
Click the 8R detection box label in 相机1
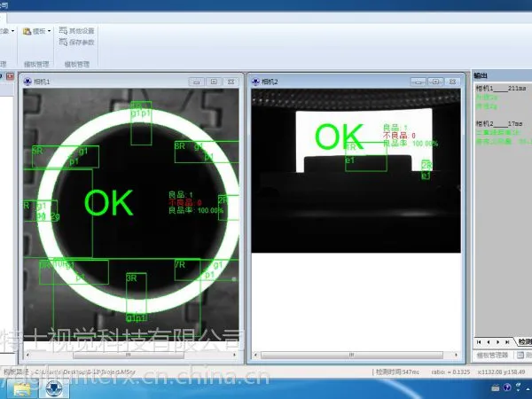(x=180, y=146)
